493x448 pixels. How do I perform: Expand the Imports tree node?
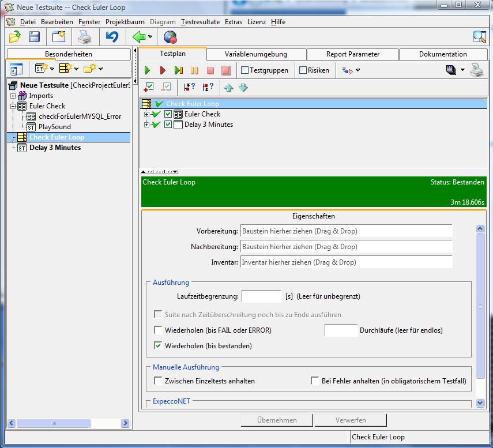(x=13, y=96)
